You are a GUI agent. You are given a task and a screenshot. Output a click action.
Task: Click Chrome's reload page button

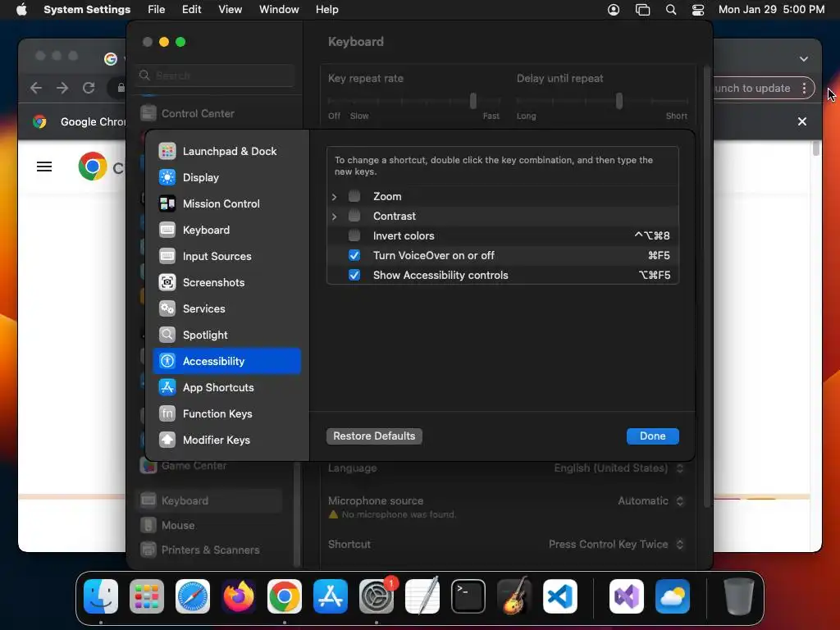point(89,88)
